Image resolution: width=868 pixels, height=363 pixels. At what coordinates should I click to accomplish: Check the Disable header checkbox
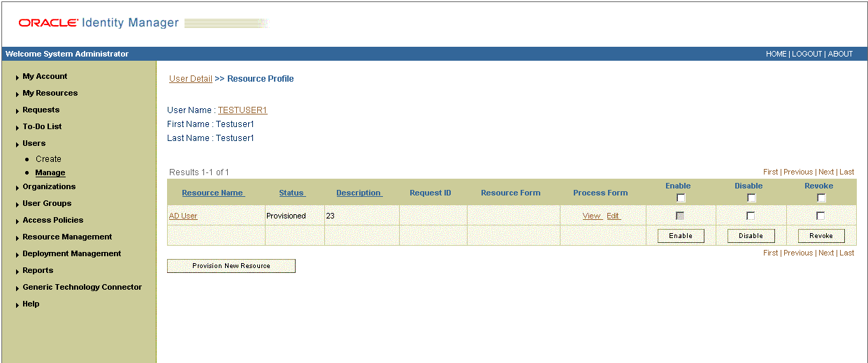(x=751, y=198)
